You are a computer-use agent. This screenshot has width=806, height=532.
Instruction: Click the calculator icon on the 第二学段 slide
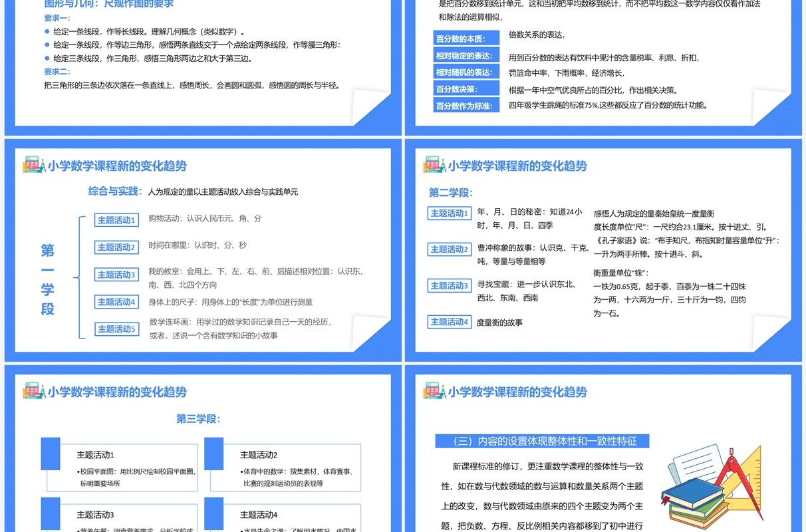pyautogui.click(x=434, y=165)
